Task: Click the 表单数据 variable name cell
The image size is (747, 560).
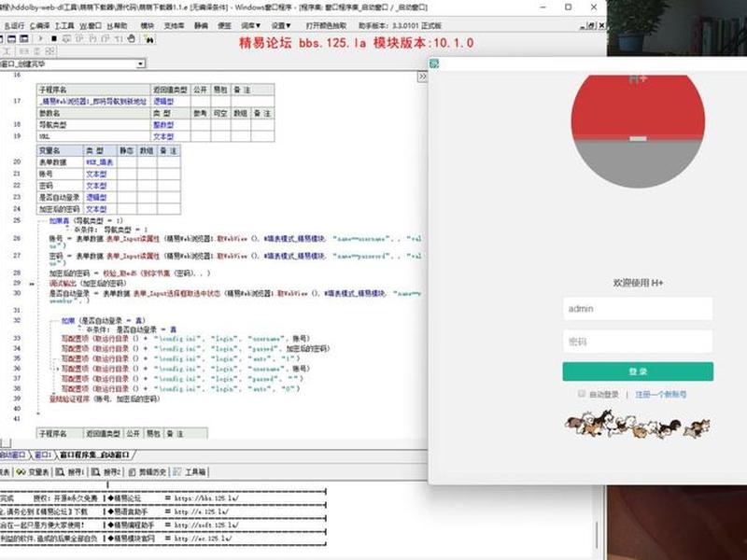Action: click(x=60, y=162)
